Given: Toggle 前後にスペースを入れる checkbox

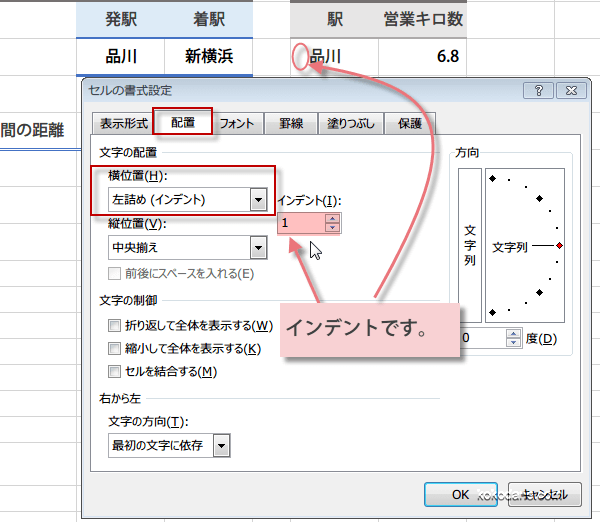Looking at the screenshot, I should pos(114,274).
